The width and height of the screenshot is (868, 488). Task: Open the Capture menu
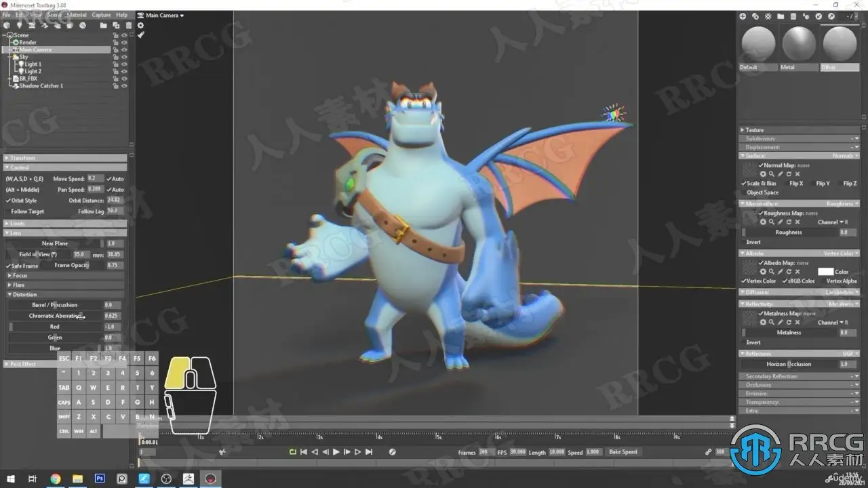pos(101,15)
